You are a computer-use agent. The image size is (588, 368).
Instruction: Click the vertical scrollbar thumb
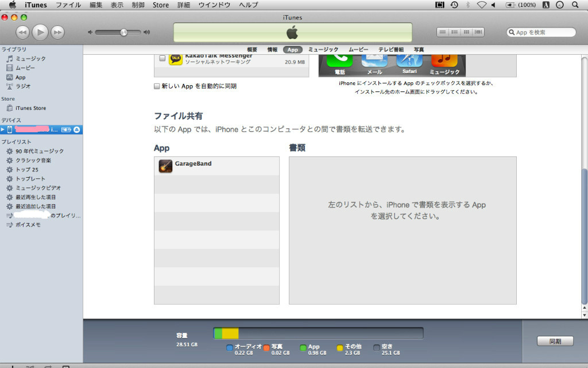pos(584,236)
